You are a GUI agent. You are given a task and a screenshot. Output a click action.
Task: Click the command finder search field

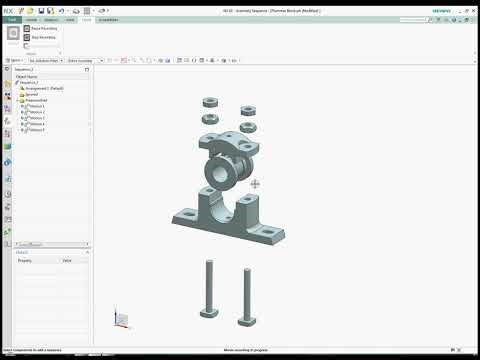pyautogui.click(x=413, y=20)
